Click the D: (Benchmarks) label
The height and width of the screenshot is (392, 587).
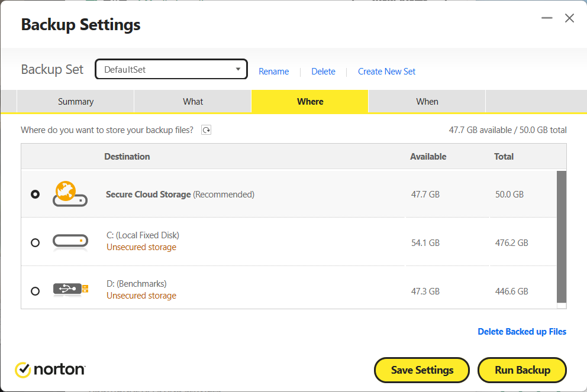(x=137, y=284)
